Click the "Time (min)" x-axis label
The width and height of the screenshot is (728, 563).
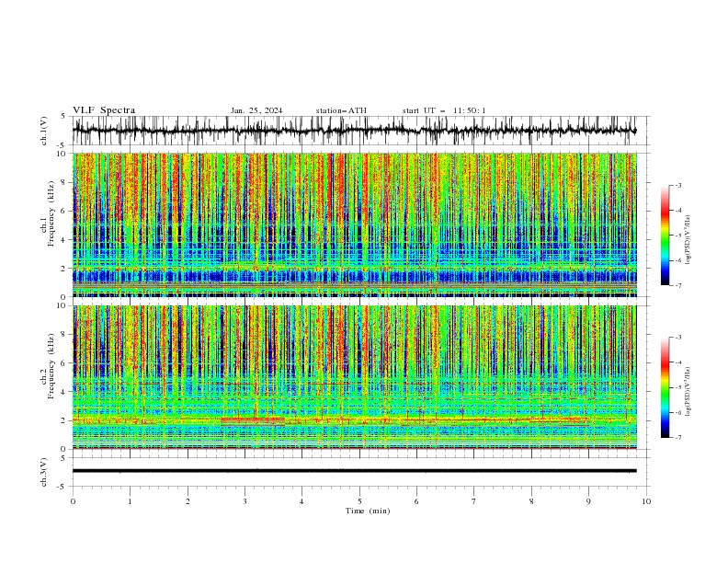click(368, 511)
